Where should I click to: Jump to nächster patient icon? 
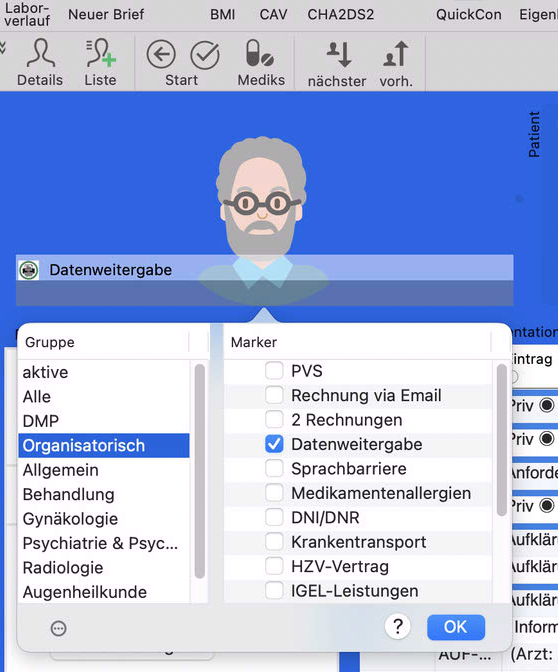339,54
